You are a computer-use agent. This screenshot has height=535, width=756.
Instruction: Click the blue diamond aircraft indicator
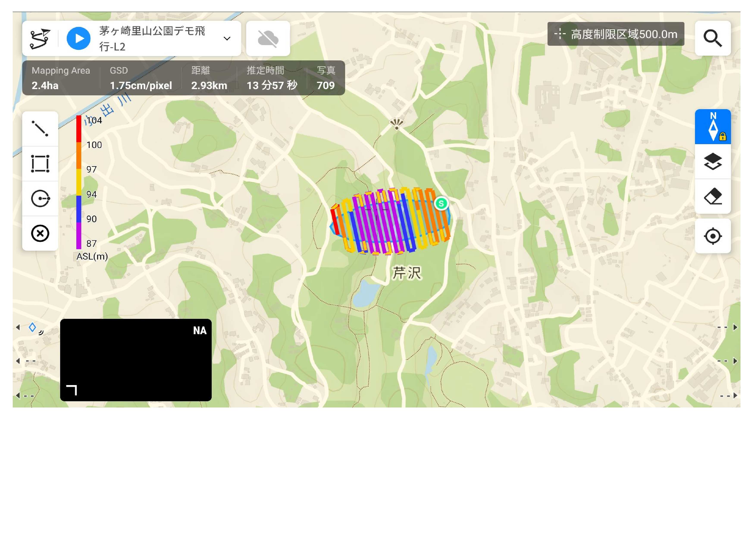click(x=32, y=327)
